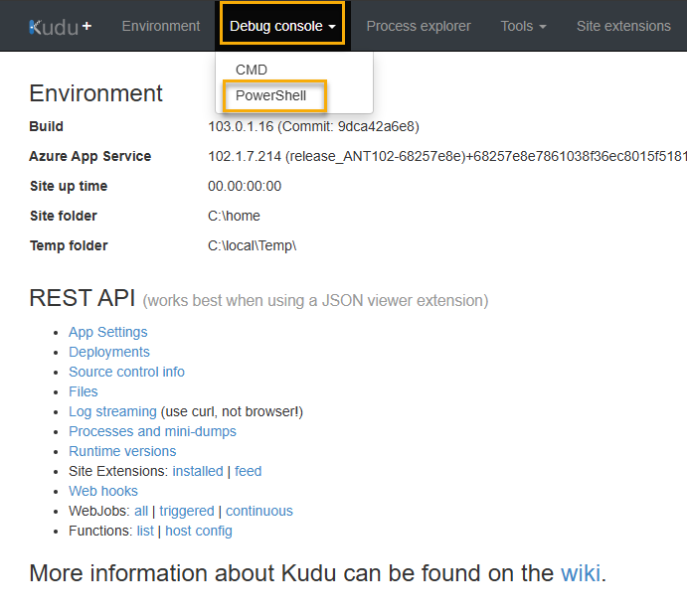Screen dimensions: 687x616
Task: Open the Process explorer page
Action: (x=419, y=26)
